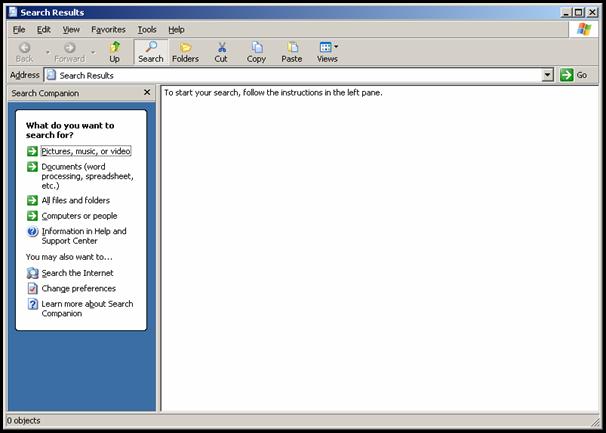Image resolution: width=606 pixels, height=433 pixels.
Task: Show the Folders pane from toolbar
Action: (185, 52)
